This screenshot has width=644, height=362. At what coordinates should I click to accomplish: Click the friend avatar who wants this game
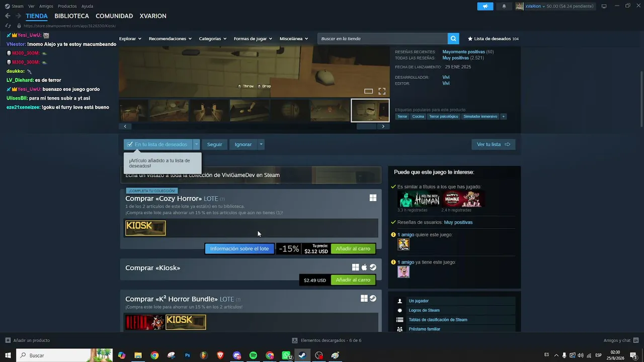[x=404, y=244]
